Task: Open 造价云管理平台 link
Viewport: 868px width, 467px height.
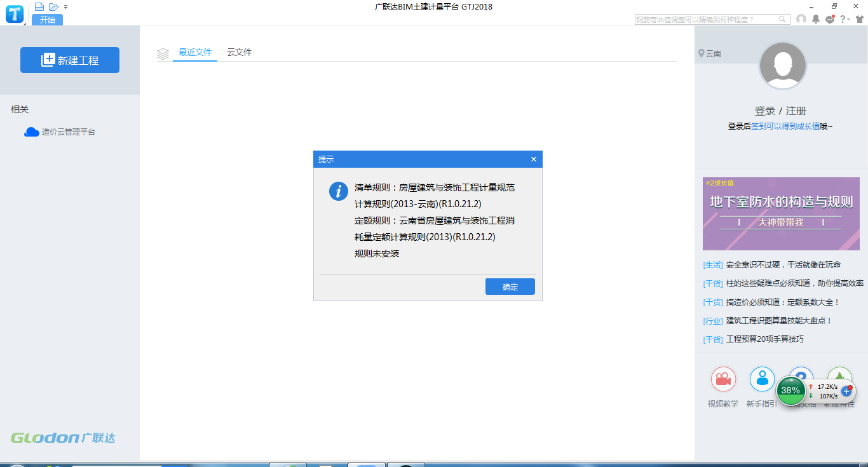Action: (x=69, y=132)
